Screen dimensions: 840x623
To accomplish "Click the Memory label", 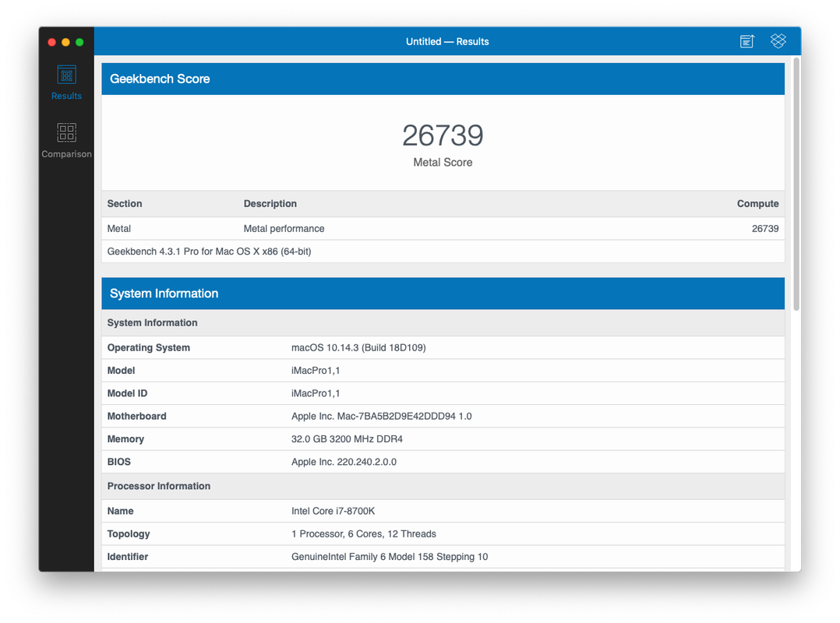I will pyautogui.click(x=125, y=439).
